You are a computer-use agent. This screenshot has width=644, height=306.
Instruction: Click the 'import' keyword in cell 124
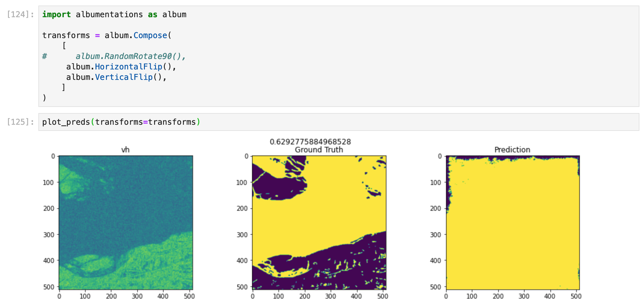pos(56,15)
